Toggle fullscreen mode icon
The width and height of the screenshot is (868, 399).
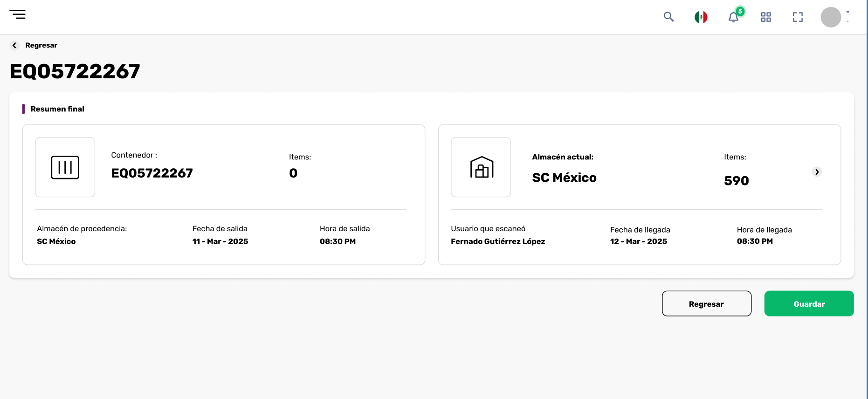pyautogui.click(x=798, y=17)
